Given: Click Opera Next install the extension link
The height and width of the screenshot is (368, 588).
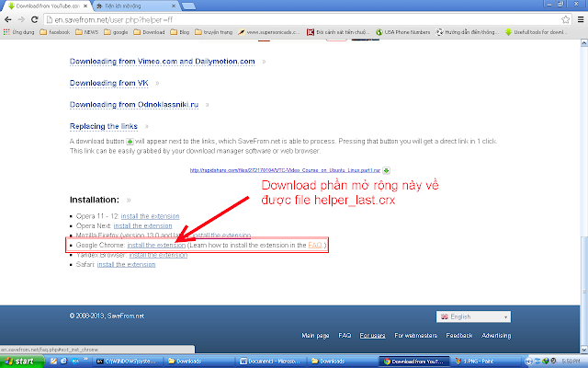Looking at the screenshot, I should 142,226.
